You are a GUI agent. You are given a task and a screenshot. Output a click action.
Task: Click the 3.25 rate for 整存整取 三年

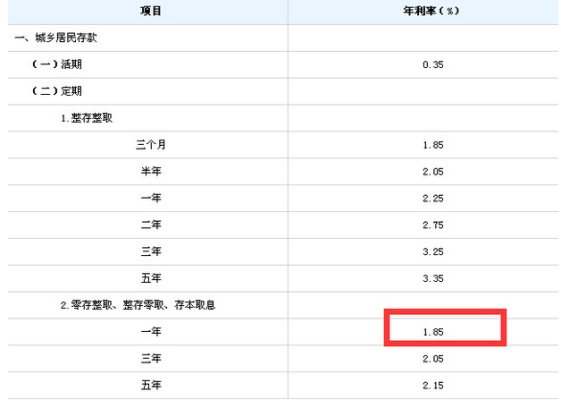[x=433, y=252]
